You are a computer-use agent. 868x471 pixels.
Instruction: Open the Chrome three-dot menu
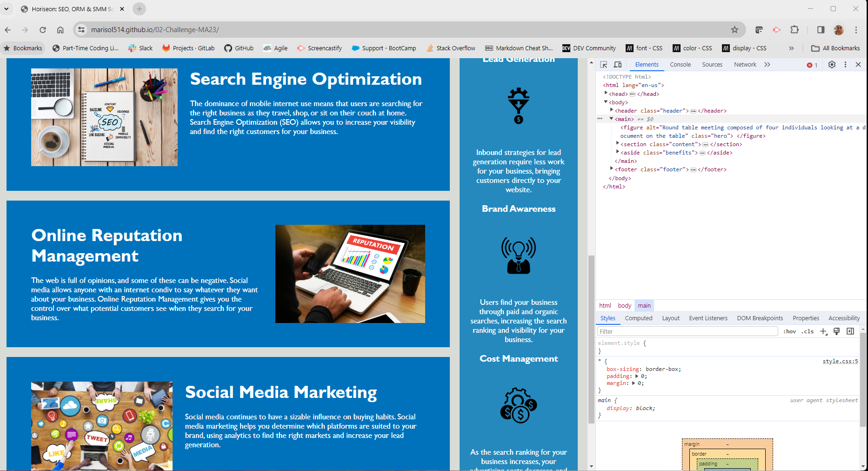coord(856,30)
